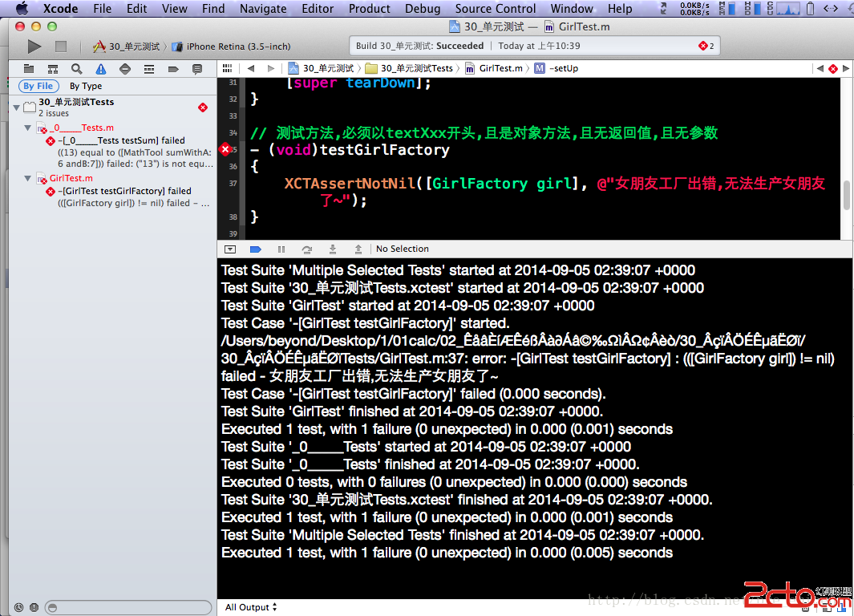This screenshot has height=616, width=854.
Task: Open the Editor menu
Action: [x=318, y=9]
